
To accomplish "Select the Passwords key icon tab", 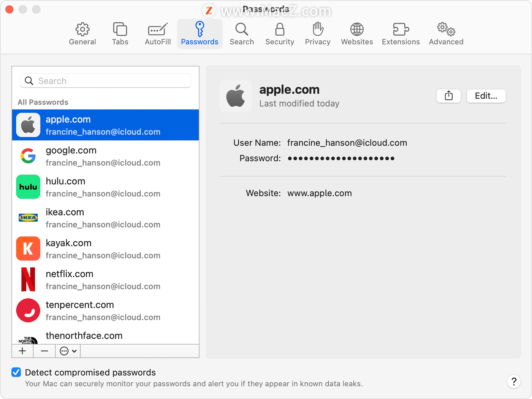I will 199,34.
